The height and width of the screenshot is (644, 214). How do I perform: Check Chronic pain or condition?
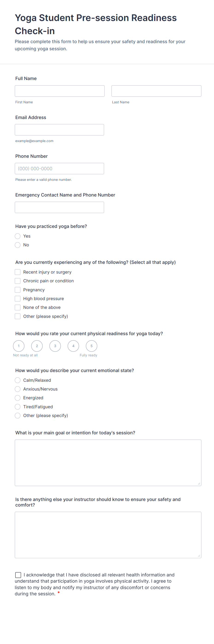coord(17,281)
